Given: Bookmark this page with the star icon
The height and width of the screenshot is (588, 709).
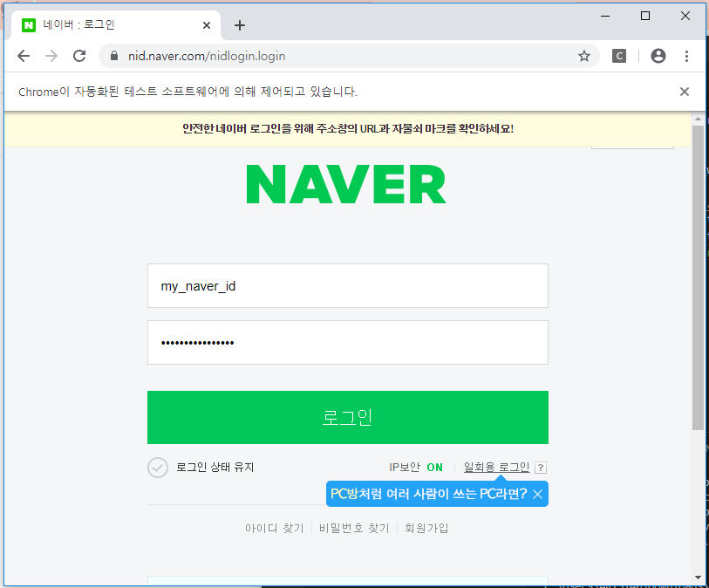Looking at the screenshot, I should pos(584,56).
